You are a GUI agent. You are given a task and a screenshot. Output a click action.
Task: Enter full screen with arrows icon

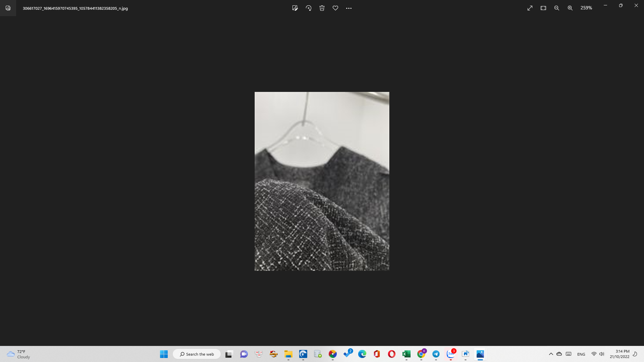tap(530, 8)
